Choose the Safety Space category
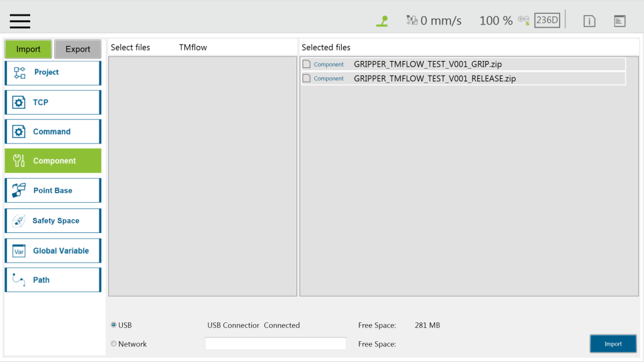This screenshot has width=644, height=362. coord(53,221)
